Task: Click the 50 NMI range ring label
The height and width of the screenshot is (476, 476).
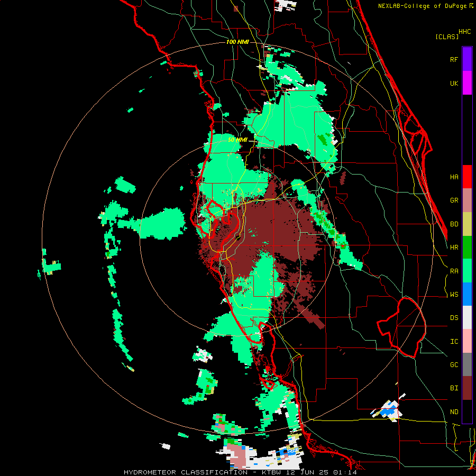Action: pos(237,140)
